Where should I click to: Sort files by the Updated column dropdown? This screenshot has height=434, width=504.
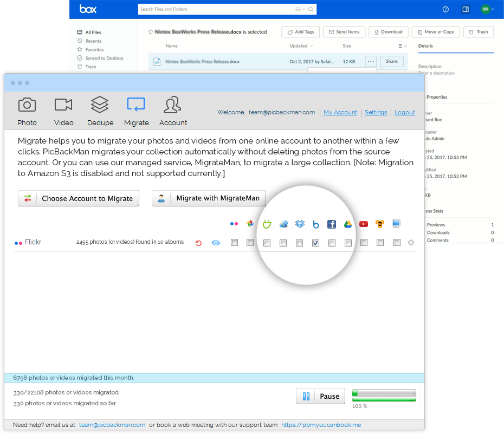pos(301,46)
